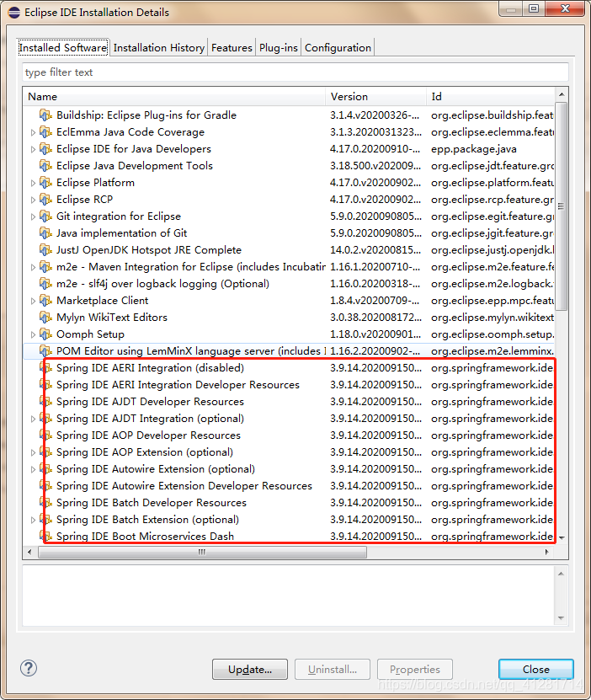
Task: Click the Eclipse Platform feature icon
Action: tap(45, 183)
